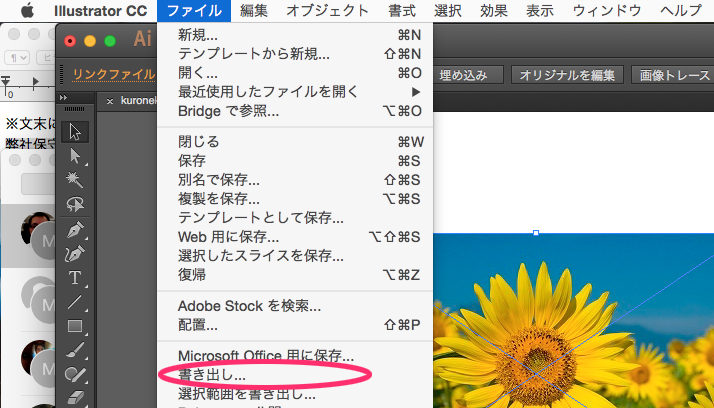Viewport: 714px width, 408px height.
Task: Click the オリジナルを編集 button
Action: pyautogui.click(x=567, y=75)
